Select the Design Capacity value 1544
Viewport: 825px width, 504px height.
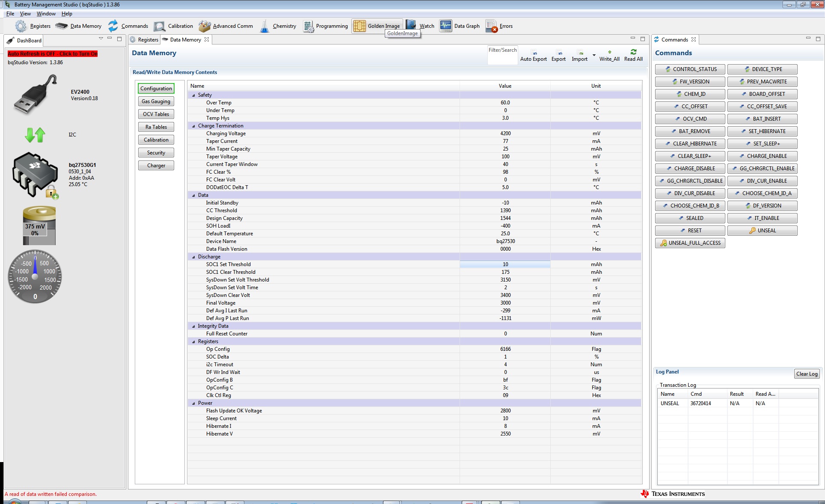click(x=505, y=218)
